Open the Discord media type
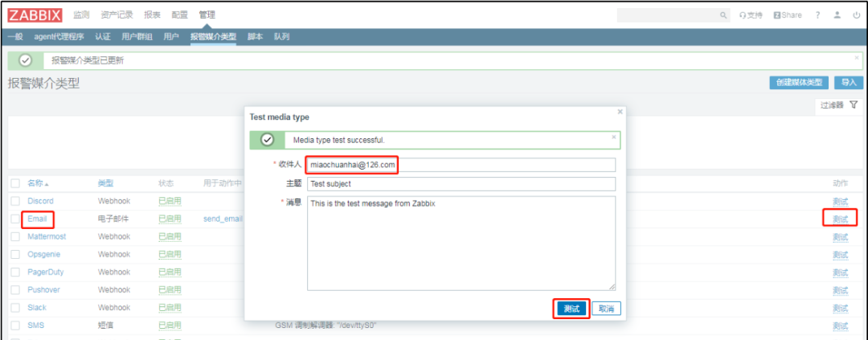 point(40,201)
